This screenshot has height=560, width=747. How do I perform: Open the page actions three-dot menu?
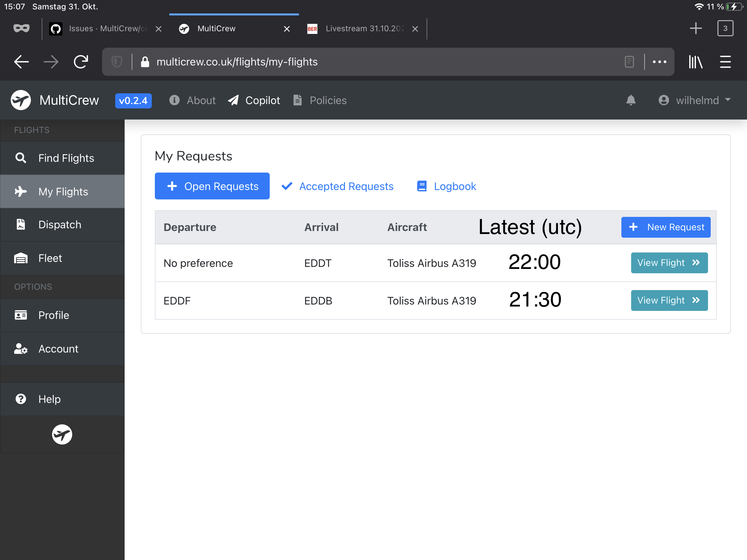[x=659, y=62]
